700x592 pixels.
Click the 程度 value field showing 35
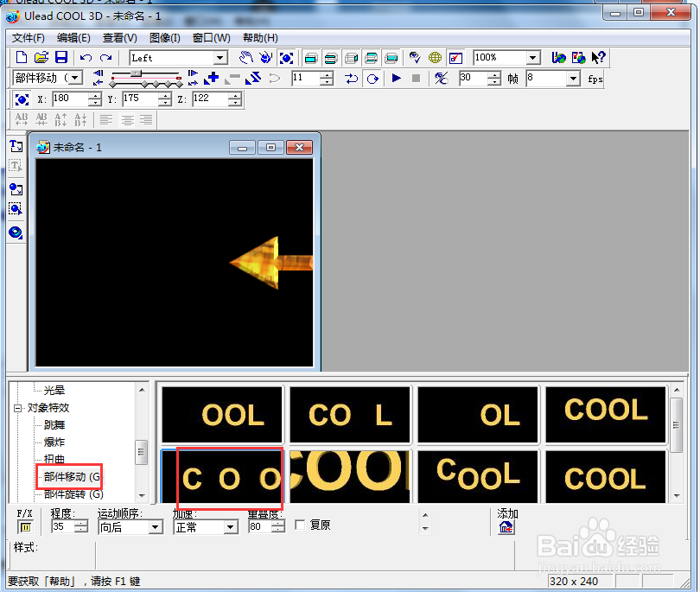click(x=64, y=527)
